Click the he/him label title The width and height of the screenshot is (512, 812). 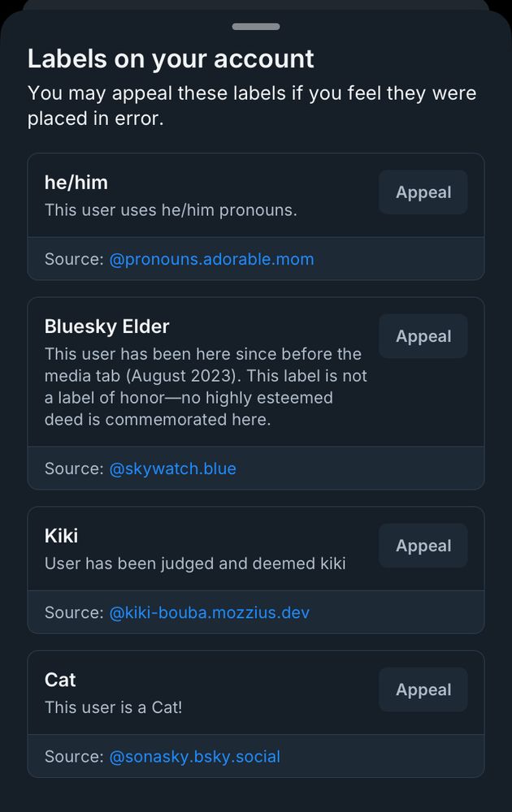(x=76, y=182)
